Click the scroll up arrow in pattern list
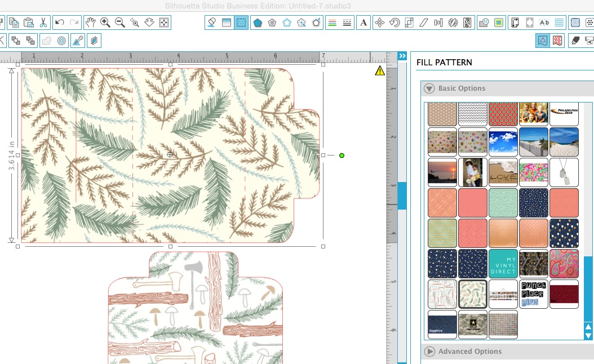The width and height of the screenshot is (594, 364). (588, 327)
